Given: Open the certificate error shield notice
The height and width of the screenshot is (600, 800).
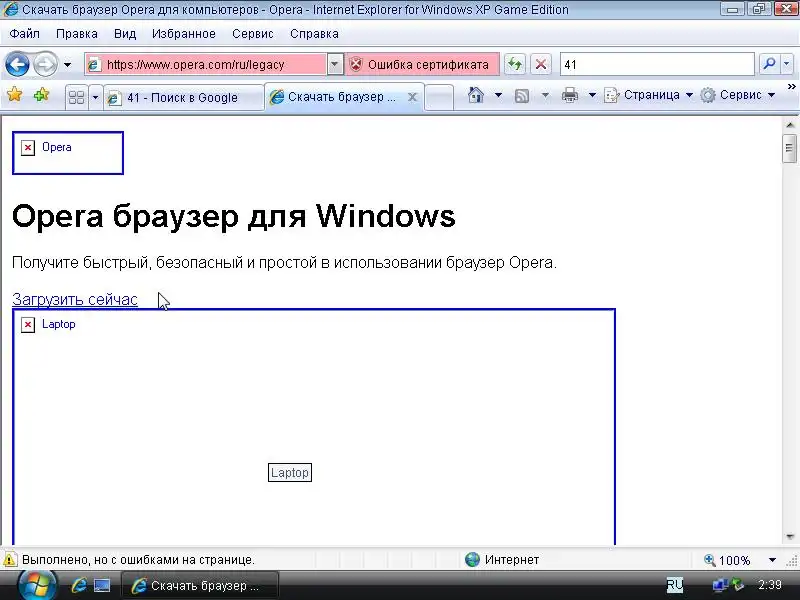Looking at the screenshot, I should 421,65.
